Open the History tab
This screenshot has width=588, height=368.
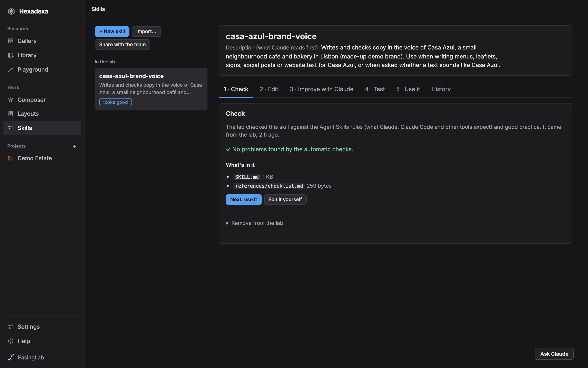click(x=441, y=89)
